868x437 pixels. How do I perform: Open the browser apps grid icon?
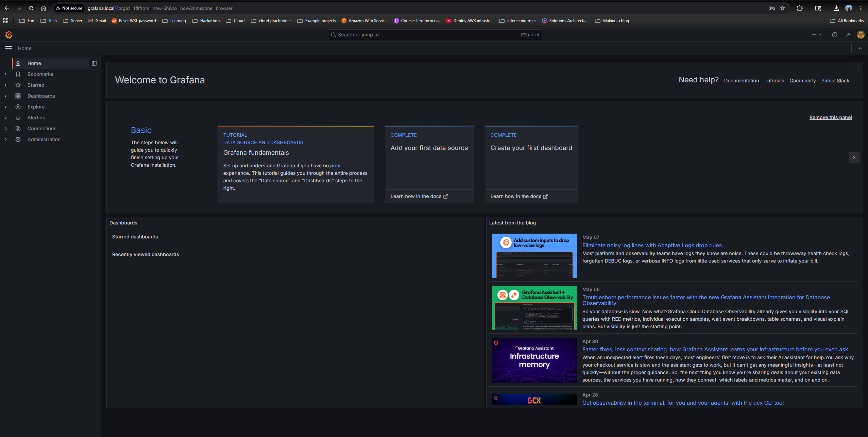click(6, 21)
